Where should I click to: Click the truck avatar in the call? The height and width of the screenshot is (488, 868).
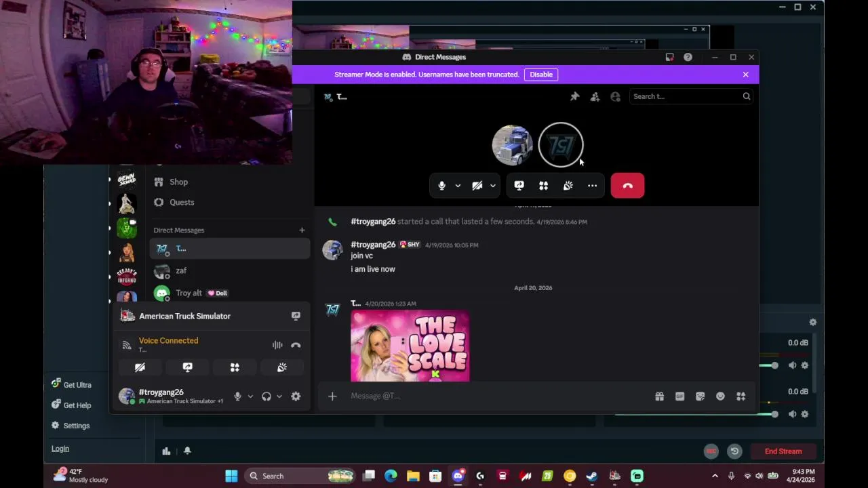click(513, 145)
